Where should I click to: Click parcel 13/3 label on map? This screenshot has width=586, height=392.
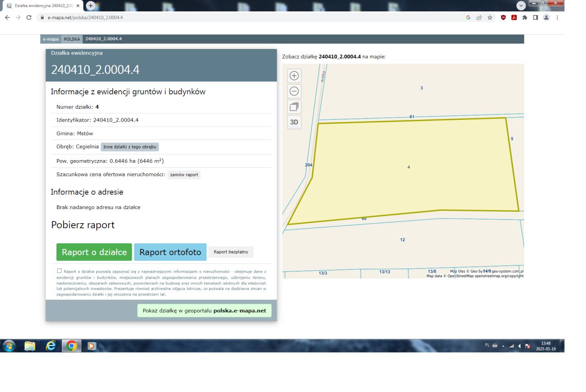click(x=323, y=273)
